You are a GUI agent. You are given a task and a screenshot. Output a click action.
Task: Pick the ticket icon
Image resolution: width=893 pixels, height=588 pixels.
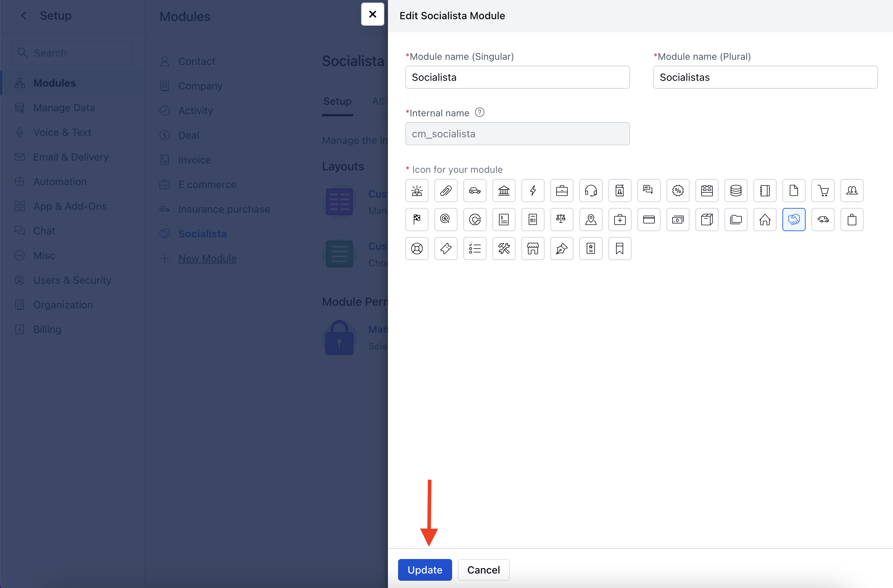pos(446,248)
